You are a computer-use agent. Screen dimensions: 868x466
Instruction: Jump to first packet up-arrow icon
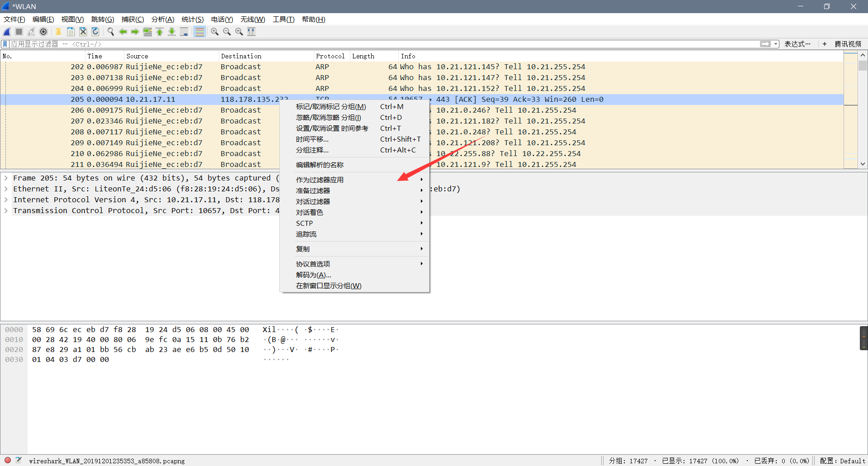(x=160, y=32)
